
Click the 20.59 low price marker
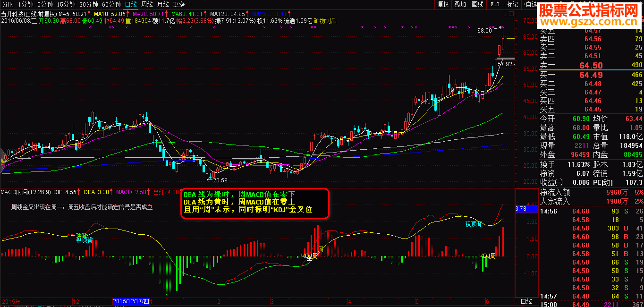(220, 180)
